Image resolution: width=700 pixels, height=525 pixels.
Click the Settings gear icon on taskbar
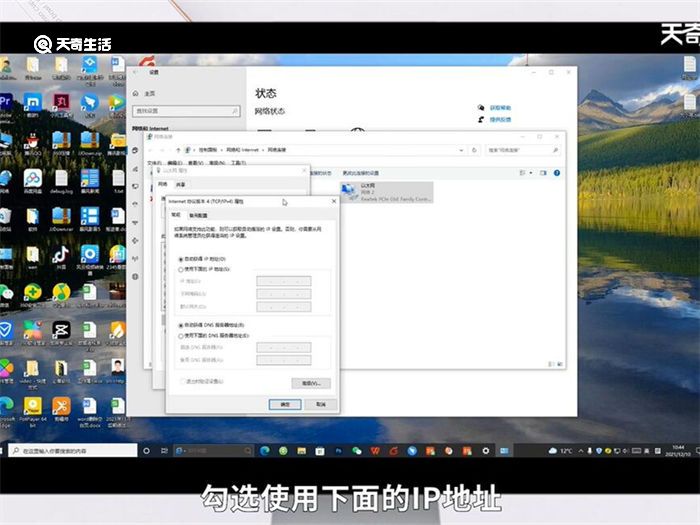tap(486, 451)
